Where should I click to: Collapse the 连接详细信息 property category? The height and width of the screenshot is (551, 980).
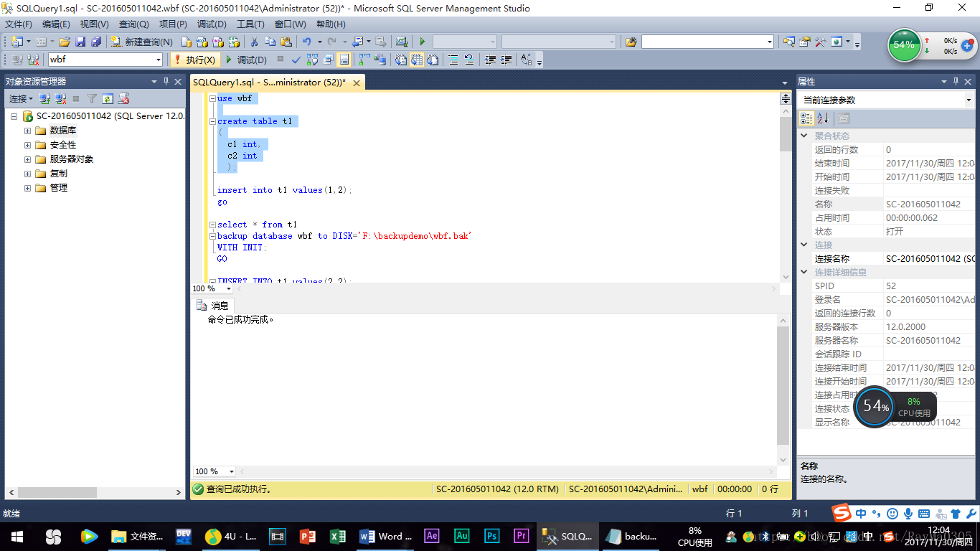[804, 272]
